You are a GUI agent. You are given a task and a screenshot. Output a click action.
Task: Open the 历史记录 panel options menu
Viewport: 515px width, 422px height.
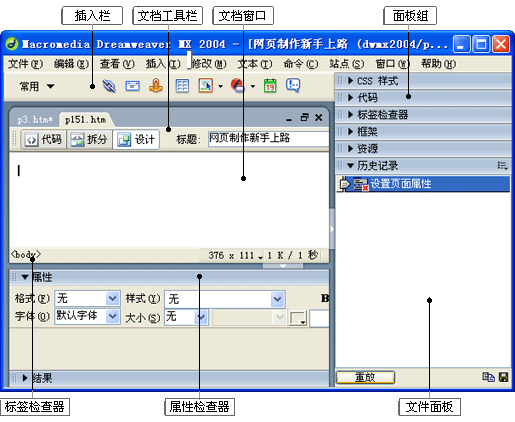pos(503,166)
